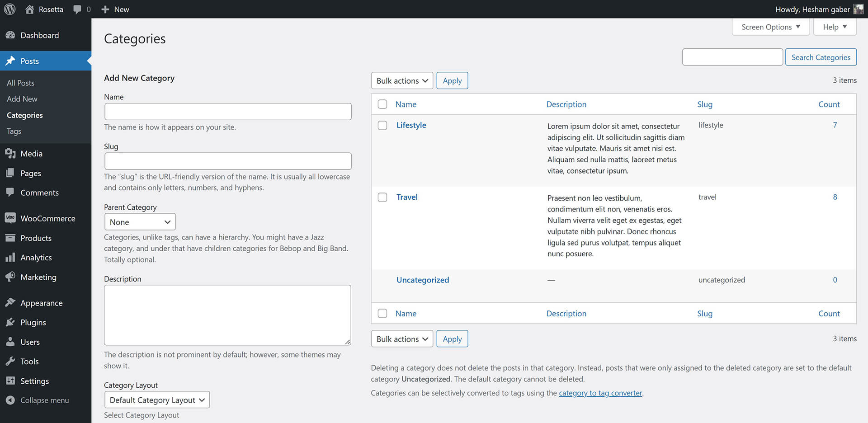This screenshot has height=423, width=868.
Task: Click the Dashboard gauge icon
Action: coord(10,35)
